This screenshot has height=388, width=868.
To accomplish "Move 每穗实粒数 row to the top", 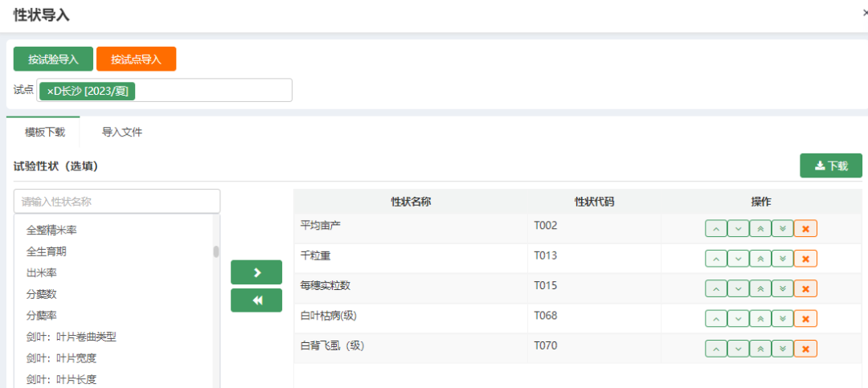I will coord(760,288).
